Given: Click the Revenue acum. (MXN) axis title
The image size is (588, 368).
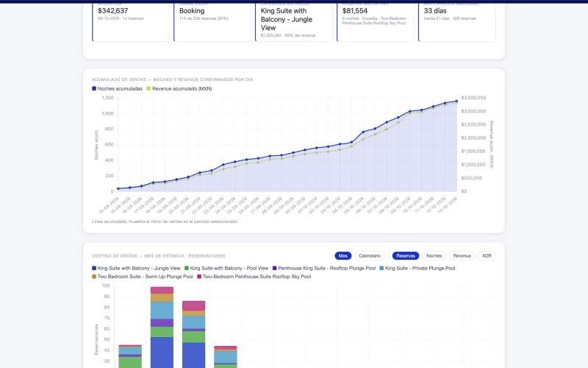Looking at the screenshot, I should coord(492,144).
